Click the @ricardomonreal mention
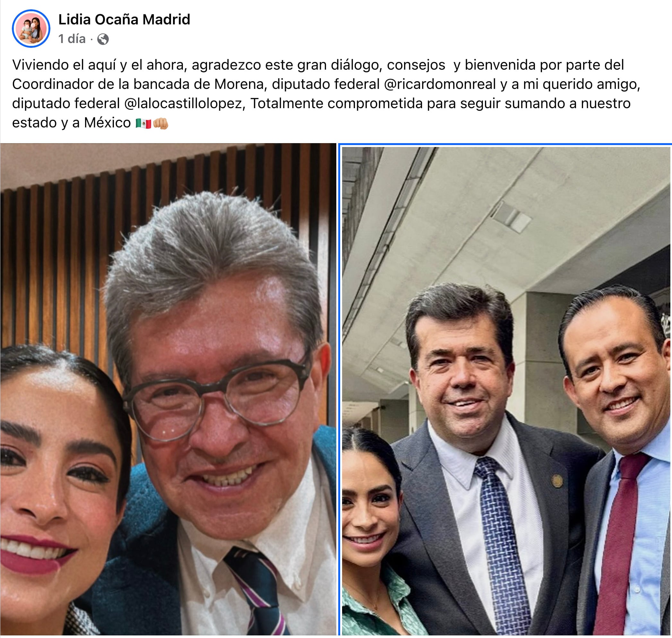Image resolution: width=672 pixels, height=638 pixels. pos(440,84)
